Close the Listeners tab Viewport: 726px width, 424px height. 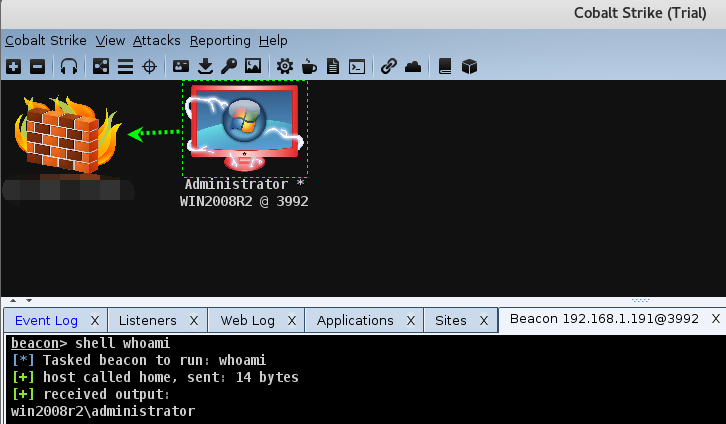point(194,320)
